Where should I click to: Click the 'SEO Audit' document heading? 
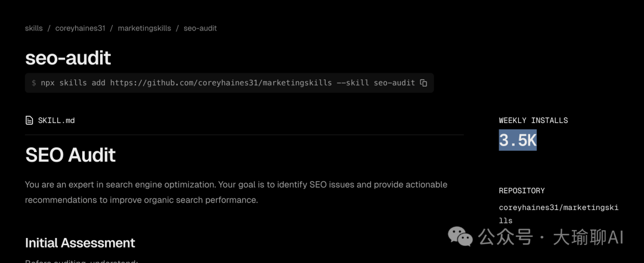70,155
